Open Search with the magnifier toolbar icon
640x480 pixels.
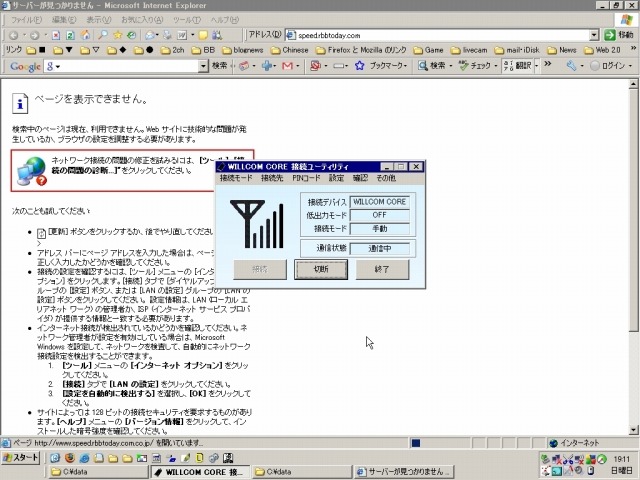(103, 35)
